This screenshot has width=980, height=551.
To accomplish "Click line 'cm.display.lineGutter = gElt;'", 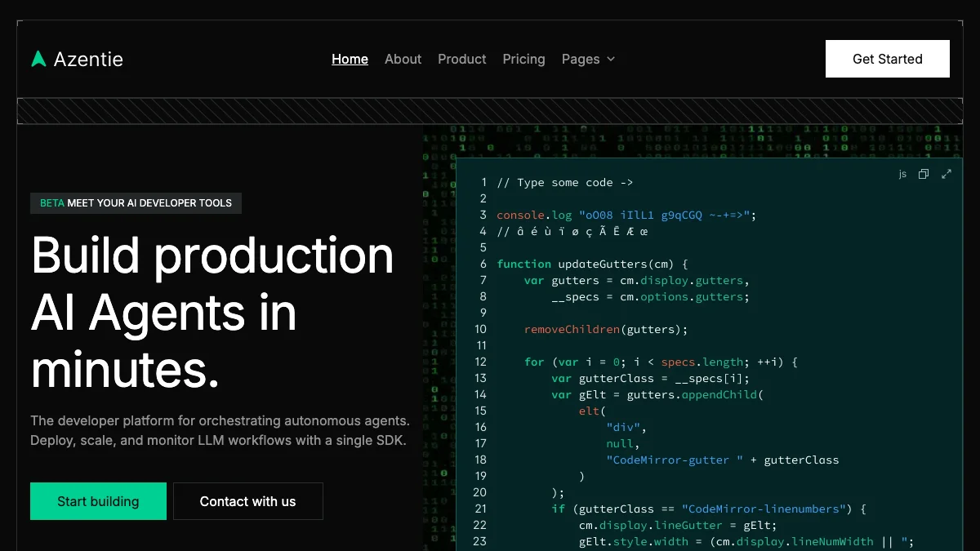I will click(678, 525).
